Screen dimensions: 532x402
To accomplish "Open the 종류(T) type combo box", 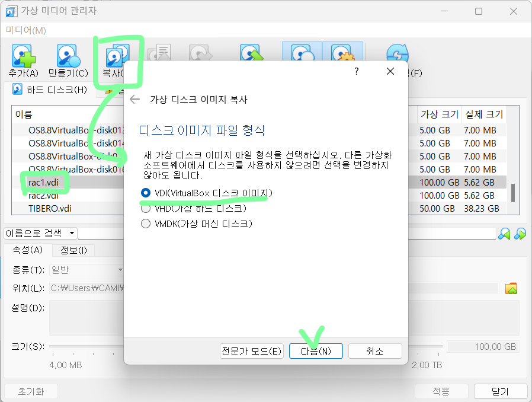I will (x=86, y=270).
